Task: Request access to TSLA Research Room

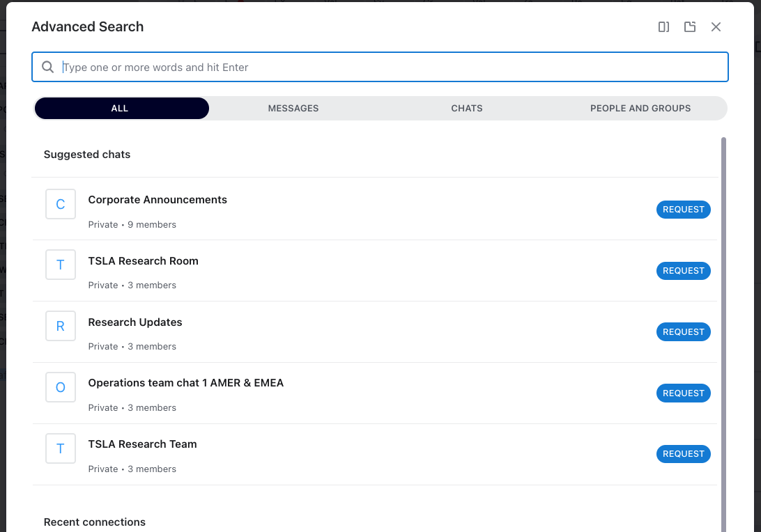Action: click(x=684, y=271)
